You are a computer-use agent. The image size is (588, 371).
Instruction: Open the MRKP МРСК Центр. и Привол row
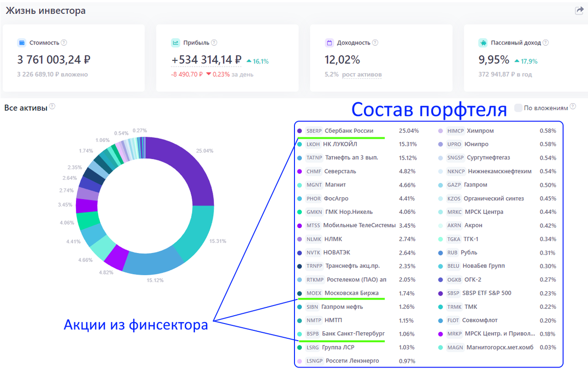click(x=497, y=334)
